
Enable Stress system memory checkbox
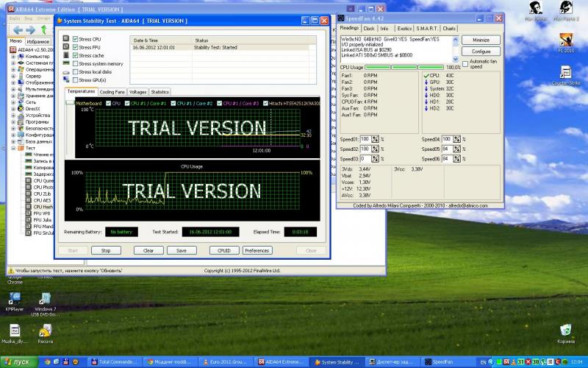coord(76,64)
